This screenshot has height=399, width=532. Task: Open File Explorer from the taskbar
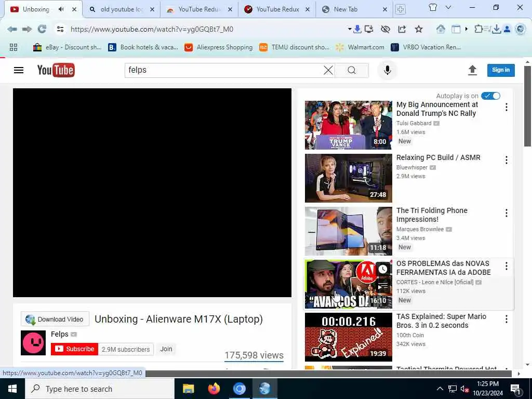click(x=188, y=389)
